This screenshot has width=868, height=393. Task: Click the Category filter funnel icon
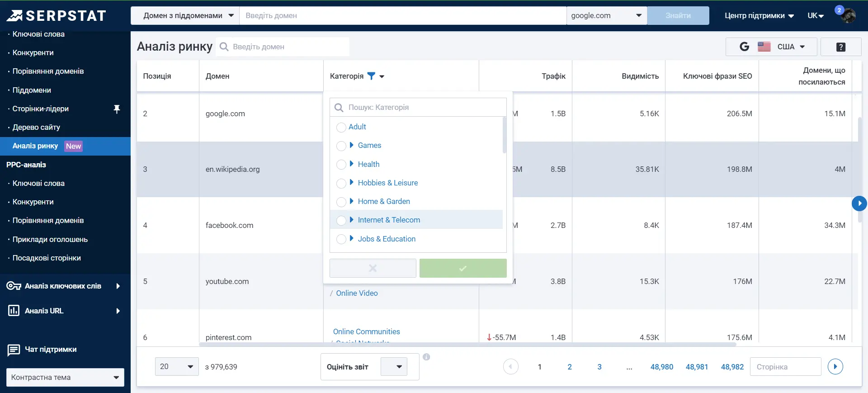point(371,76)
